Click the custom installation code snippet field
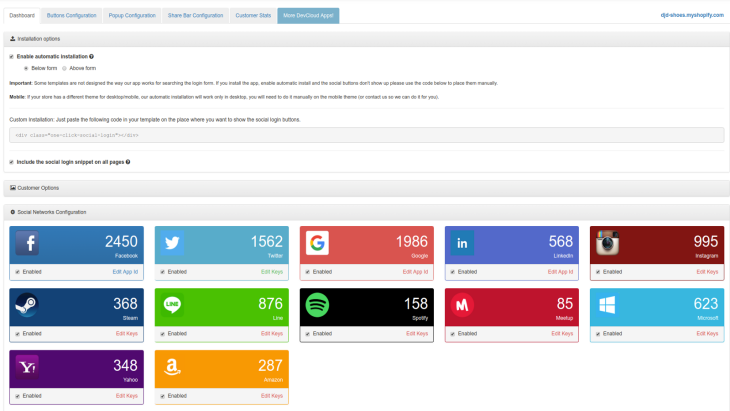This screenshot has height=411, width=730. click(x=365, y=134)
